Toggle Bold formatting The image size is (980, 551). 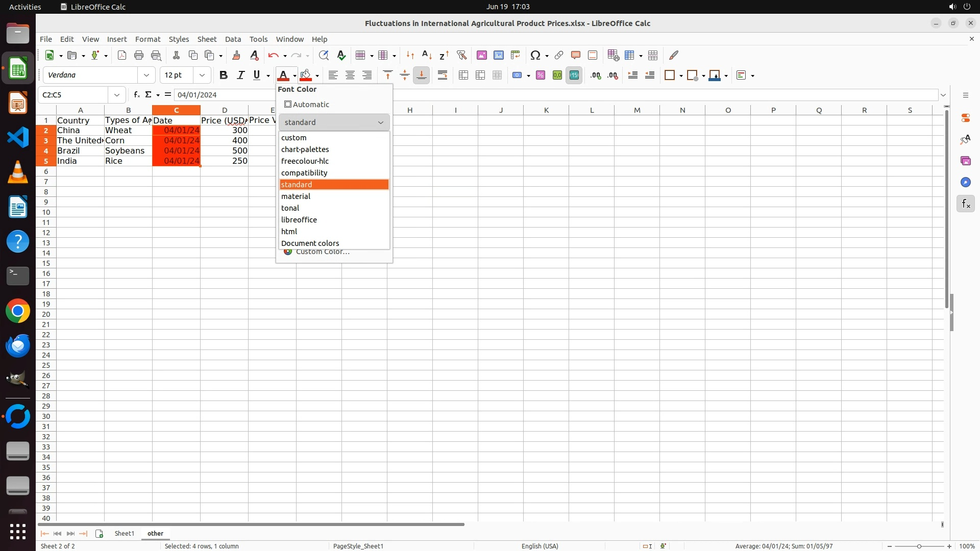click(x=223, y=76)
